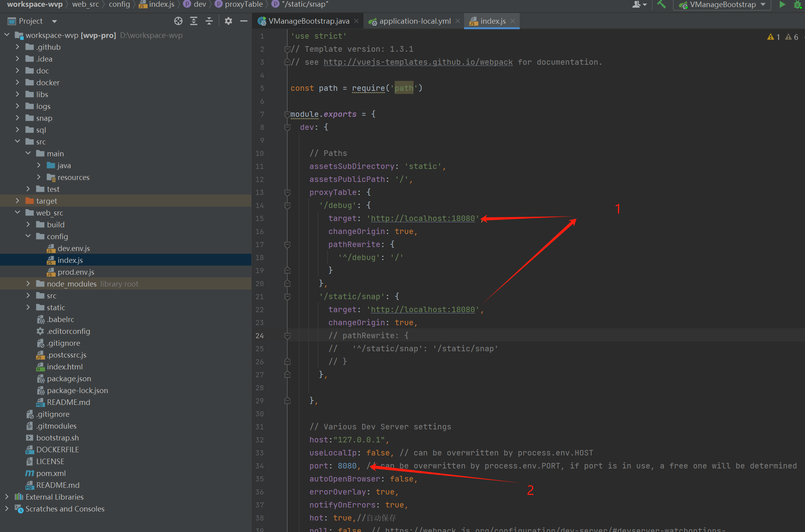Viewport: 805px width, 532px height.
Task: Open package-lock.json file
Action: [x=77, y=390]
